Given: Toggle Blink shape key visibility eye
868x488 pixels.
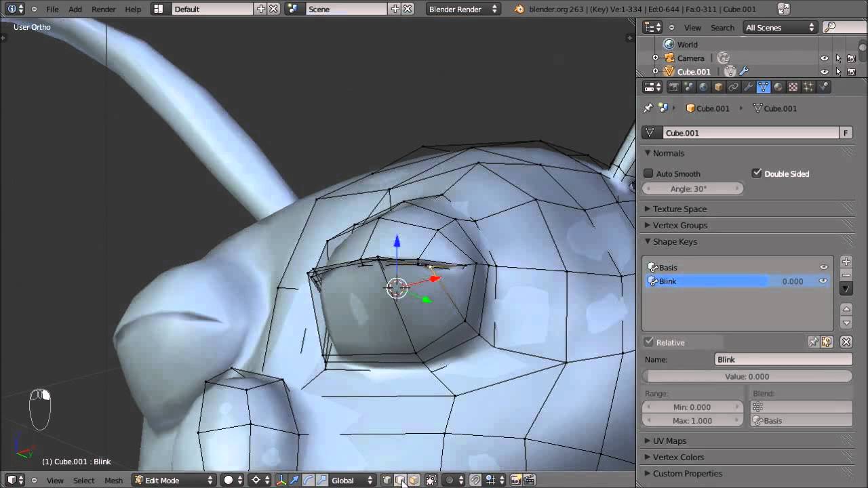Looking at the screenshot, I should pos(823,281).
